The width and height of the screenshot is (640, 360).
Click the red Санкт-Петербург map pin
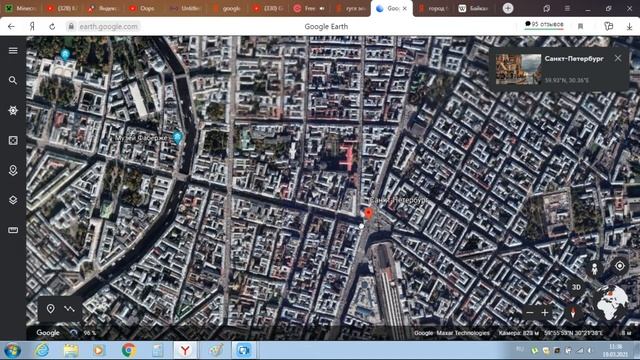point(369,214)
